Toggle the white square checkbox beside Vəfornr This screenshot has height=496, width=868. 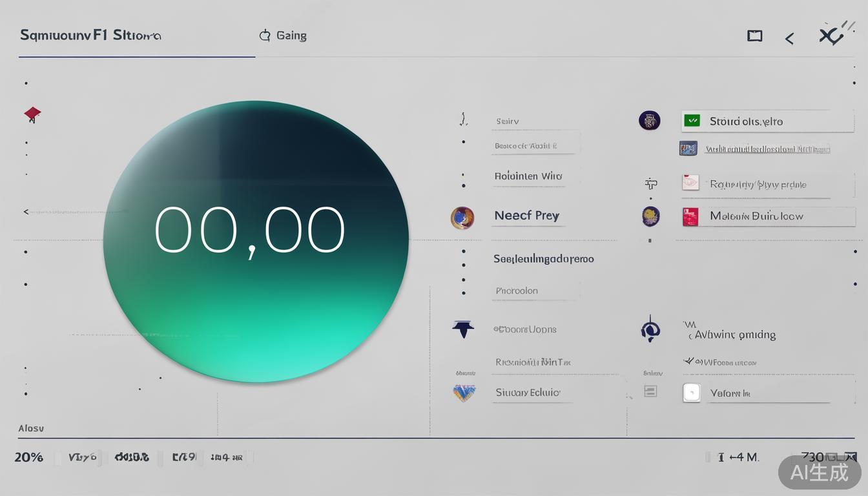(692, 393)
